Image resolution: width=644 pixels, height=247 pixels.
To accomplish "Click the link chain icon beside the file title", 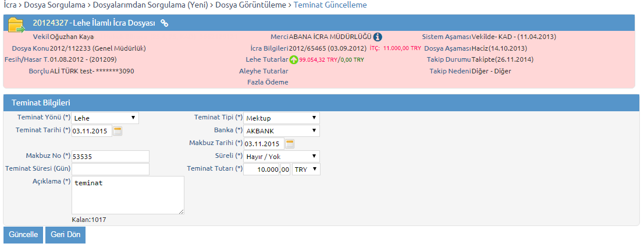I will 164,23.
